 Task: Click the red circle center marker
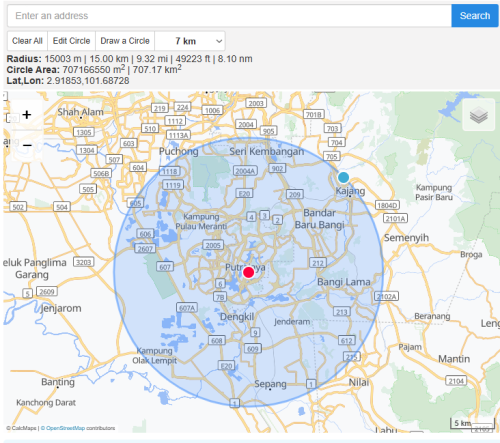coord(248,272)
